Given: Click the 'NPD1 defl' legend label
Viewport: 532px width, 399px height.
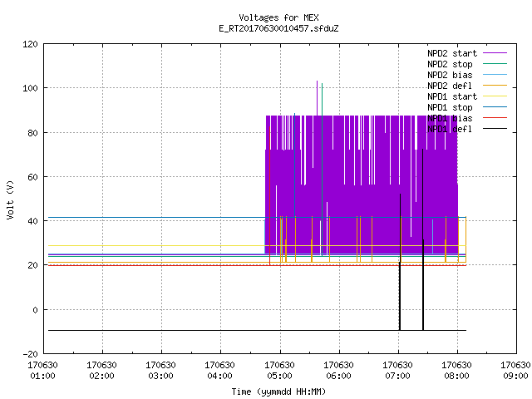Looking at the screenshot, I should (x=450, y=130).
